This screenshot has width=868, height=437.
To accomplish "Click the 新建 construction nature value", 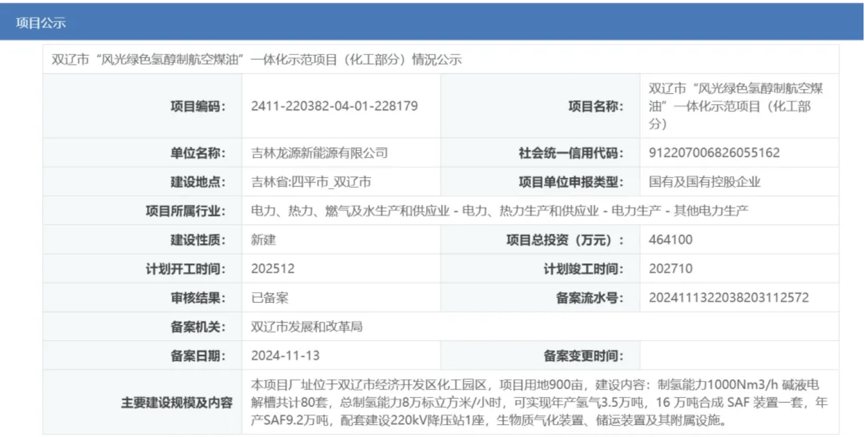I will (263, 240).
